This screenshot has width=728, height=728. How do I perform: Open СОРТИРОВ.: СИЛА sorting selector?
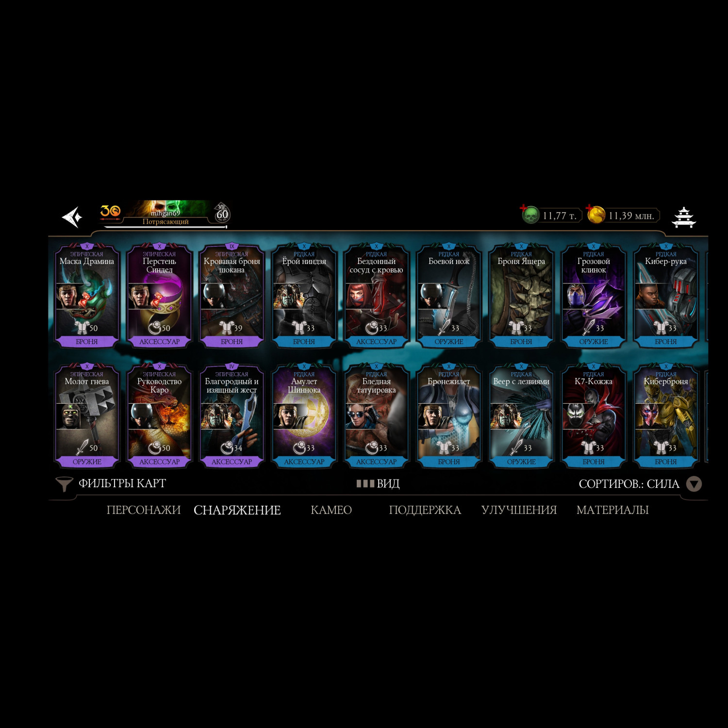(x=629, y=484)
